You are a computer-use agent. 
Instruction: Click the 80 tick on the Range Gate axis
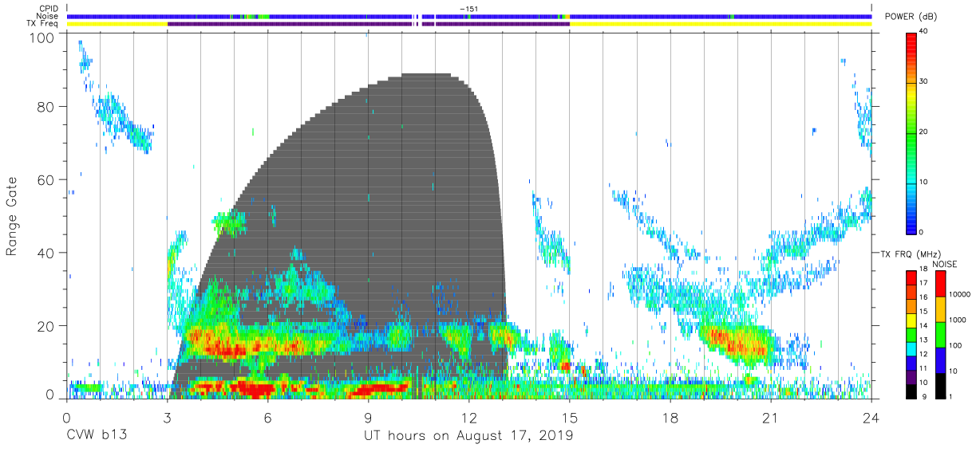click(46, 107)
